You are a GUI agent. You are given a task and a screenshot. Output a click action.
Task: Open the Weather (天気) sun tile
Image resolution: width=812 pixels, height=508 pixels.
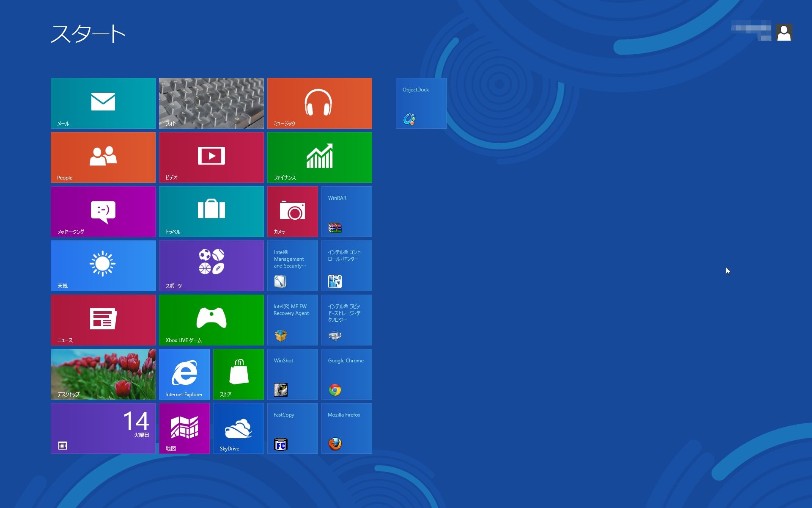(x=103, y=265)
